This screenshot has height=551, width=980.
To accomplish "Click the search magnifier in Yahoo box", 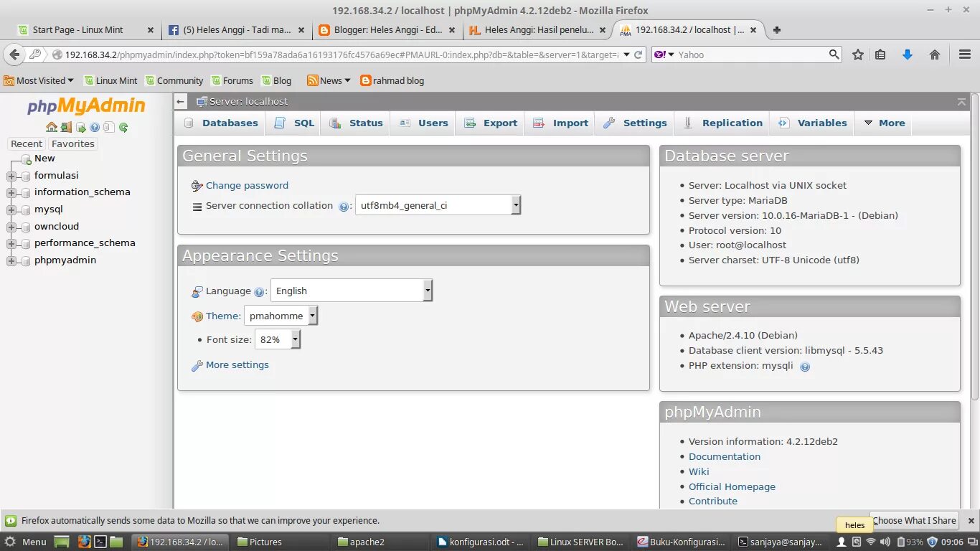I will pyautogui.click(x=834, y=55).
